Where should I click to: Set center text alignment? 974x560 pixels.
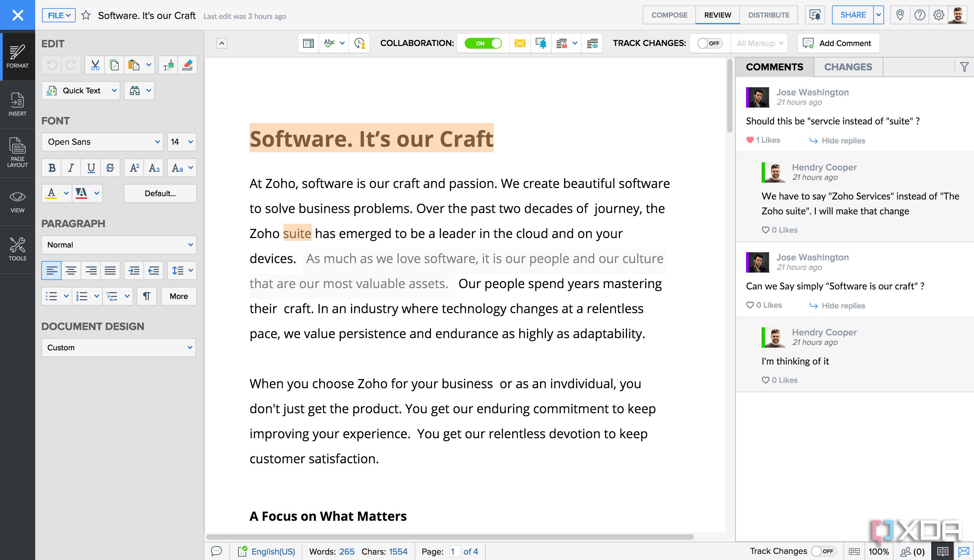point(71,271)
